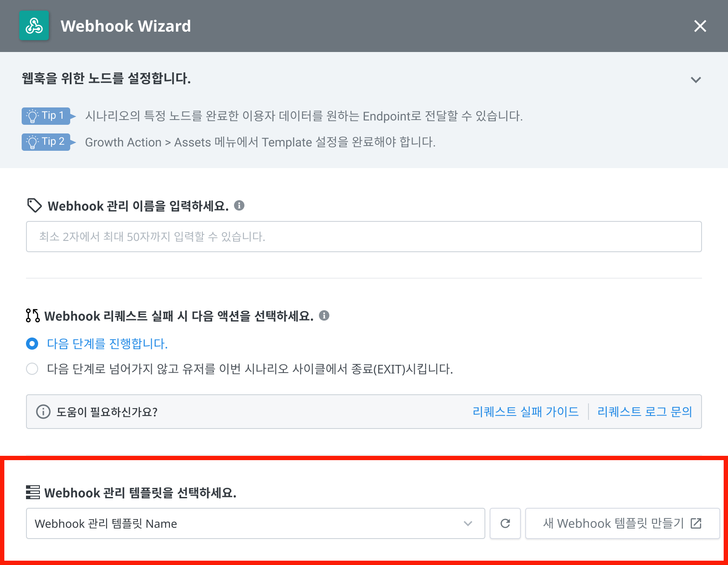
Task: Click the branch icon beside 리퀘스트 실패 heading
Action: pos(32,316)
